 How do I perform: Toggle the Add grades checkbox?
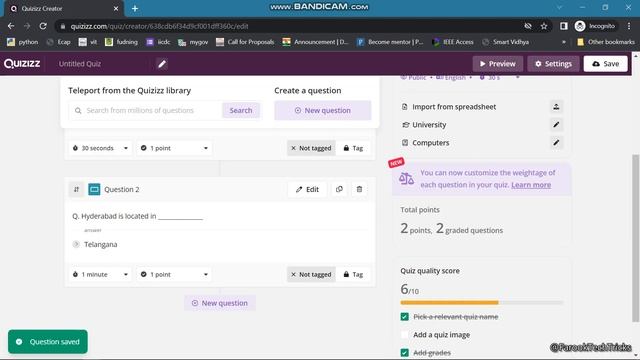(x=404, y=353)
